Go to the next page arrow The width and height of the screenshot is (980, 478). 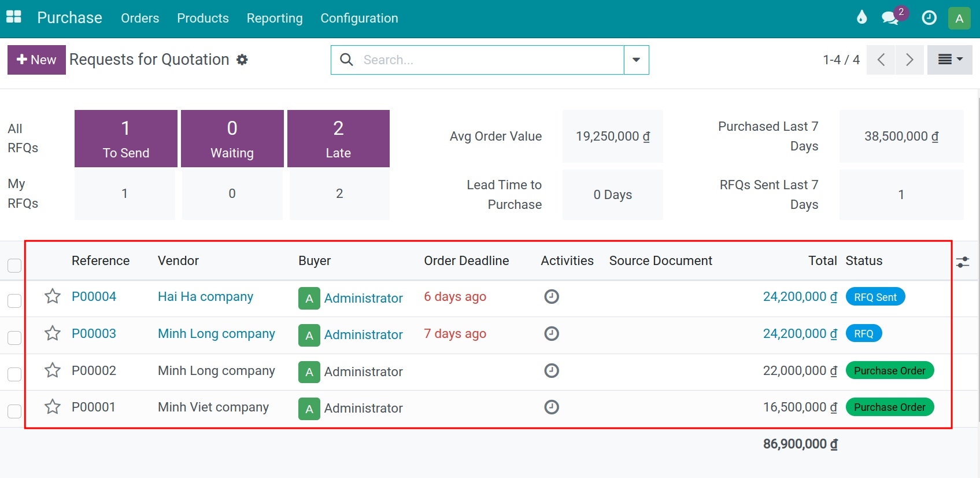(909, 60)
